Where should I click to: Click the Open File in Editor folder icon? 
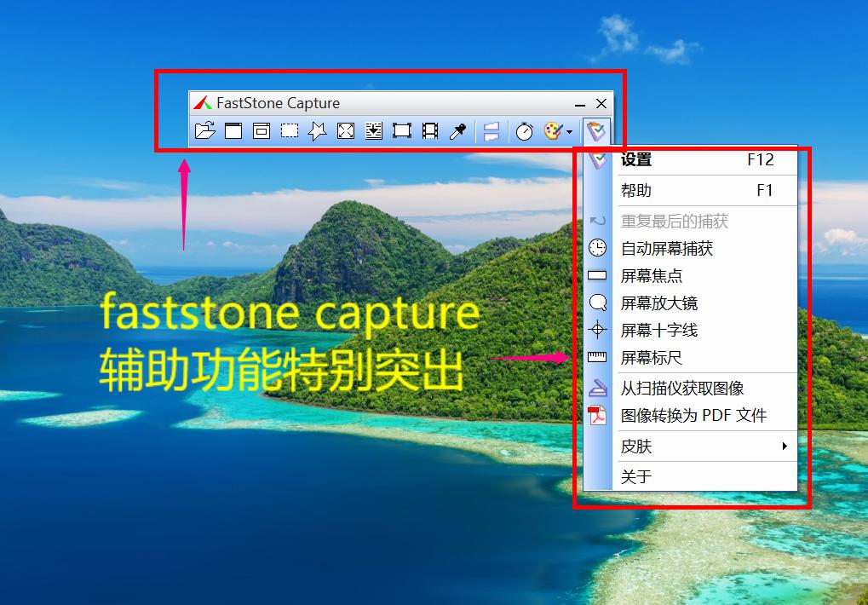click(204, 130)
